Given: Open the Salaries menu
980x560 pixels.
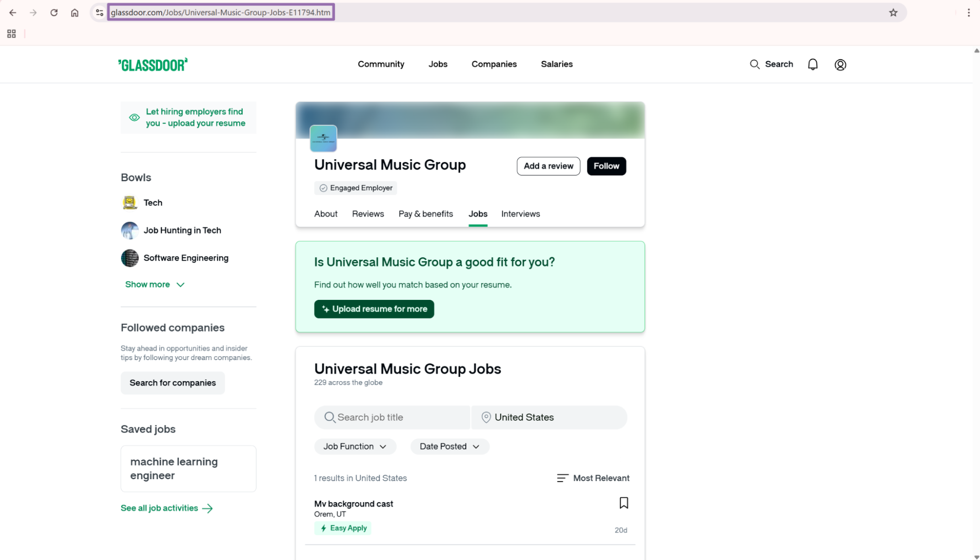Looking at the screenshot, I should point(557,64).
